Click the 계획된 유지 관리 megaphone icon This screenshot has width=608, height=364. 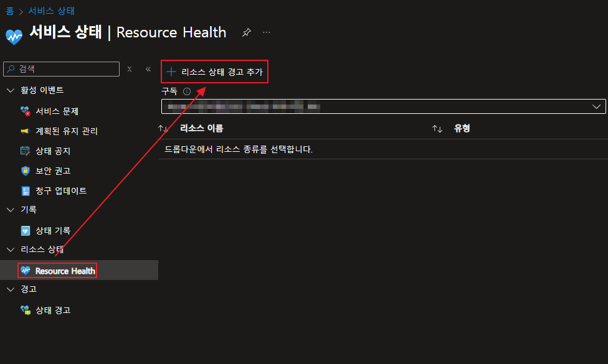pos(25,131)
